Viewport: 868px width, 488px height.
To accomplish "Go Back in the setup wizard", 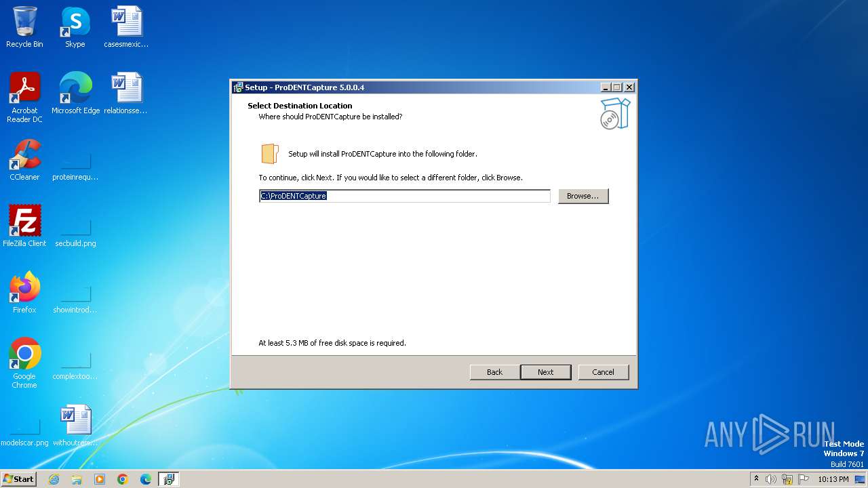I will (495, 372).
